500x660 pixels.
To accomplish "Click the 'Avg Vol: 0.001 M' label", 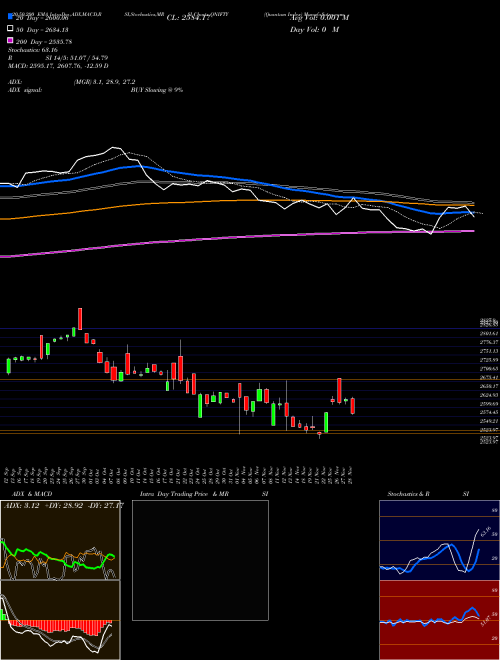I will click(319, 18).
